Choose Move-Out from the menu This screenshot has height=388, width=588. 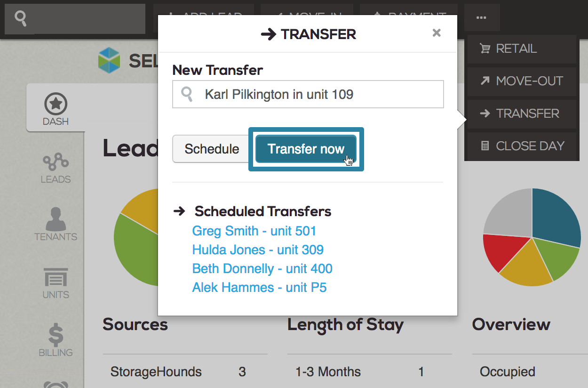(x=522, y=81)
